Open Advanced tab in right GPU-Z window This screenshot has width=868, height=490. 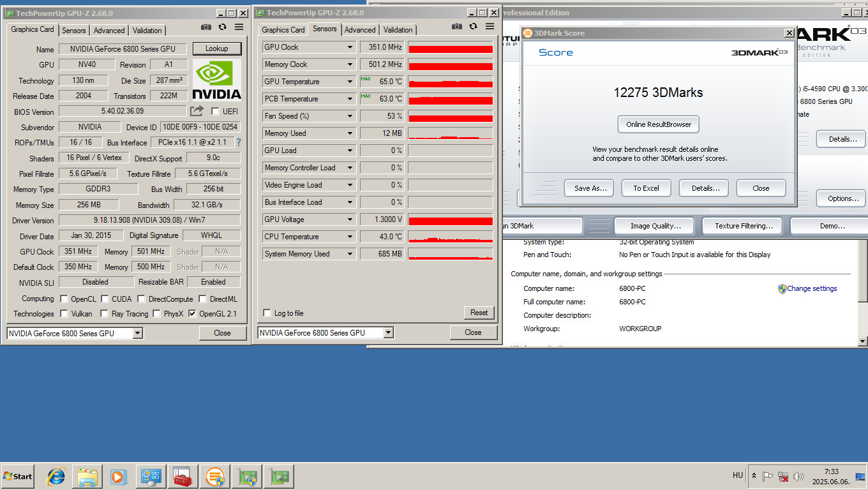360,29
